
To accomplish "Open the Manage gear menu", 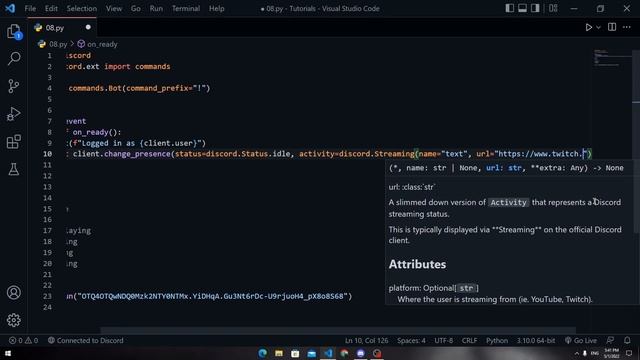I will tap(13, 320).
